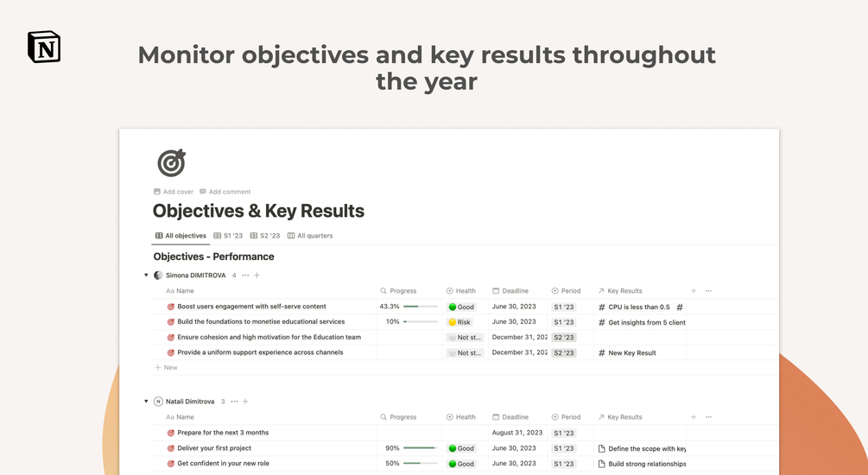This screenshot has height=475, width=868.
Task: Click the Add cover image icon
Action: (157, 192)
